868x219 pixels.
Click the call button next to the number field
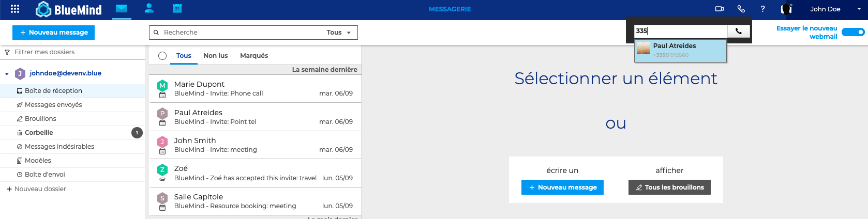click(x=738, y=31)
